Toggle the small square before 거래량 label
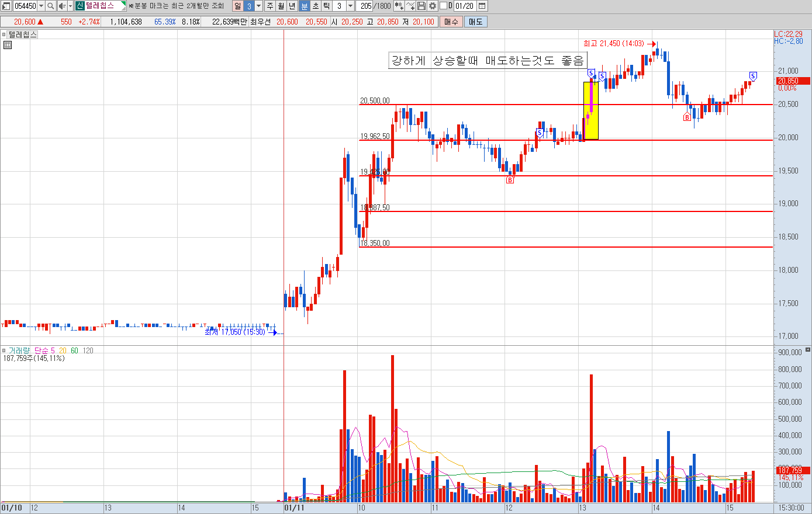 click(x=4, y=350)
